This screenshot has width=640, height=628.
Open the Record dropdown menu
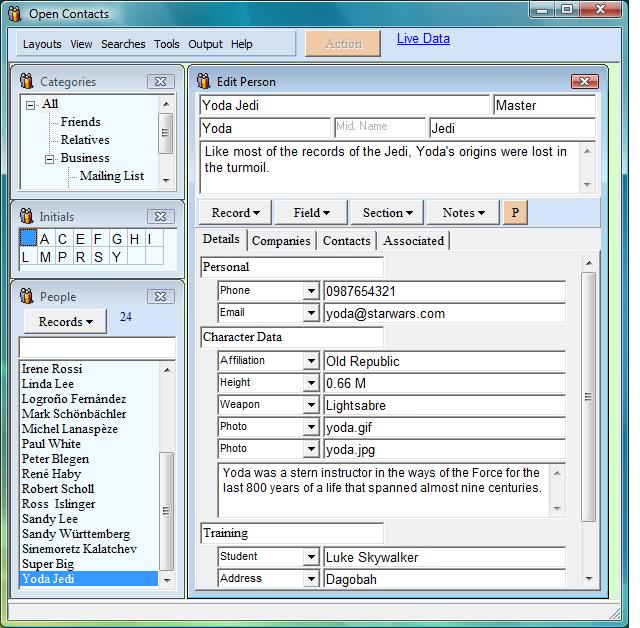pyautogui.click(x=235, y=213)
